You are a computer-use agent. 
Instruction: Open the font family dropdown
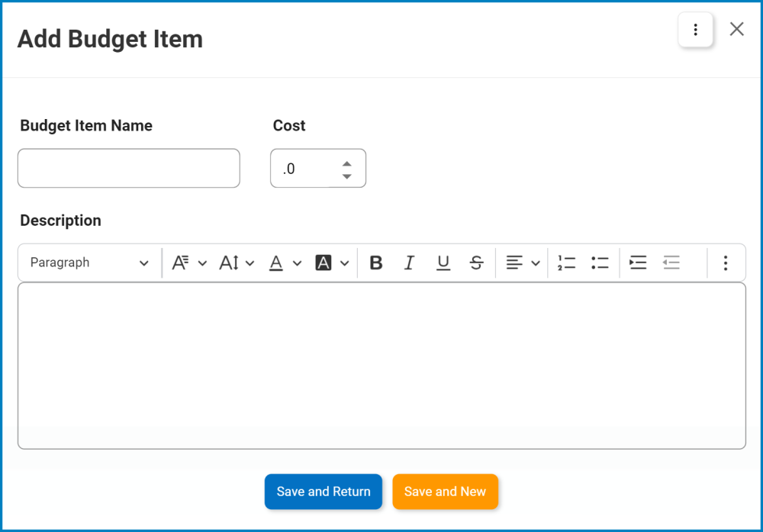click(x=189, y=263)
